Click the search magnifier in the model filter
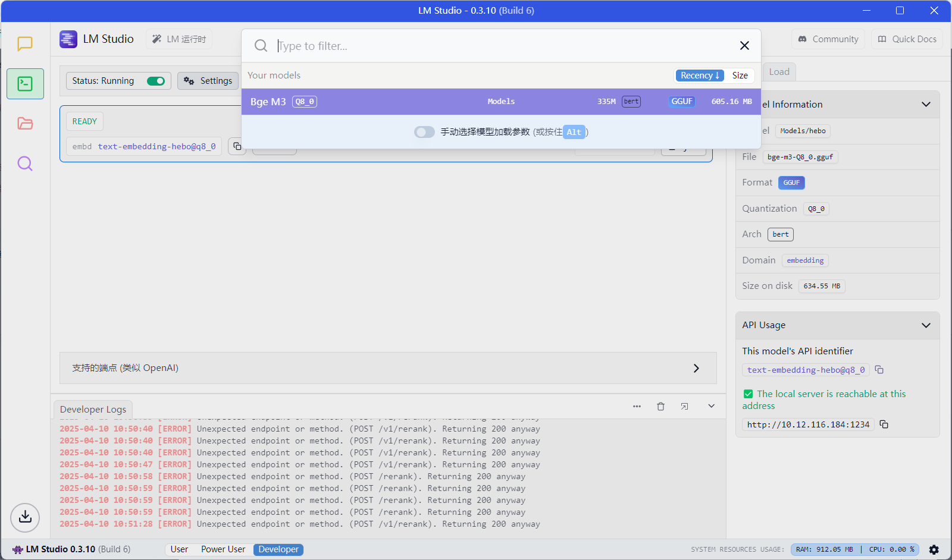This screenshot has height=560, width=952. click(261, 46)
